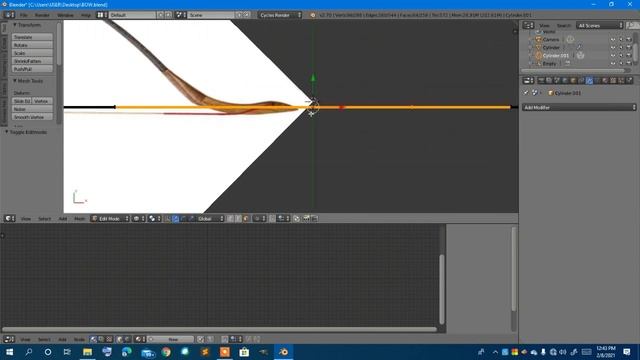Open the 3D viewport Mesh menu

pos(79,219)
